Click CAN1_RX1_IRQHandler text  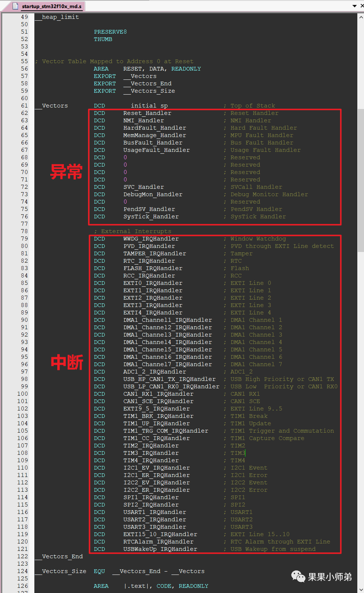[x=158, y=394]
